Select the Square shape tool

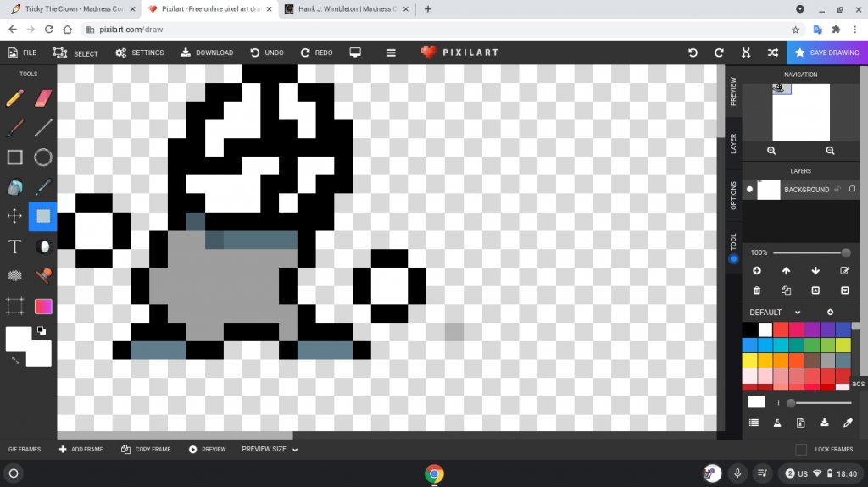pyautogui.click(x=15, y=158)
